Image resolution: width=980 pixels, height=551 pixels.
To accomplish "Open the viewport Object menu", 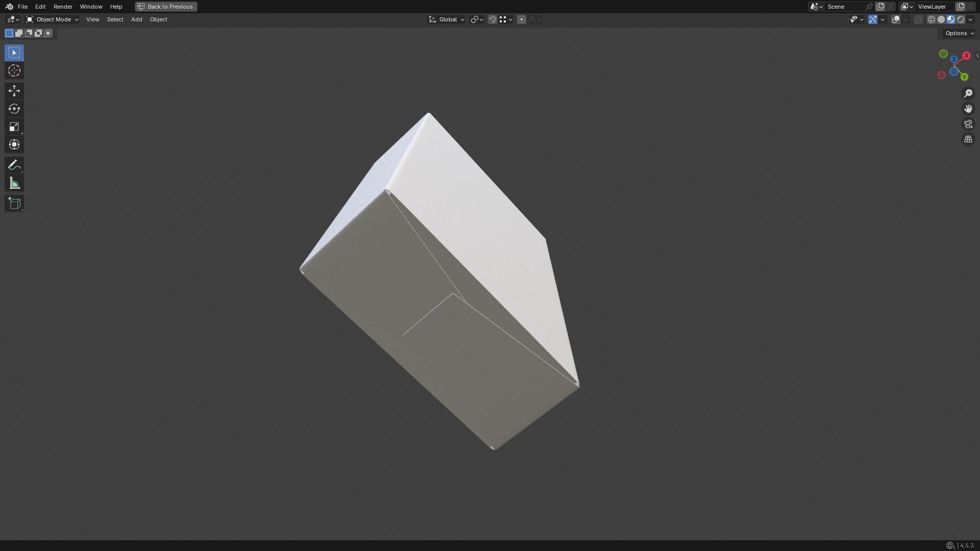I will (158, 19).
